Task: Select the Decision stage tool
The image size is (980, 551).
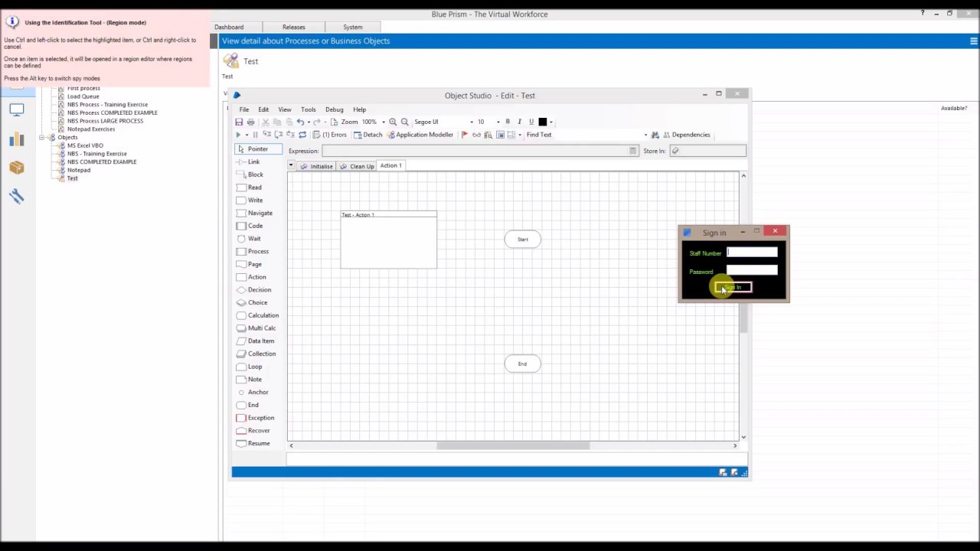Action: 253,290
